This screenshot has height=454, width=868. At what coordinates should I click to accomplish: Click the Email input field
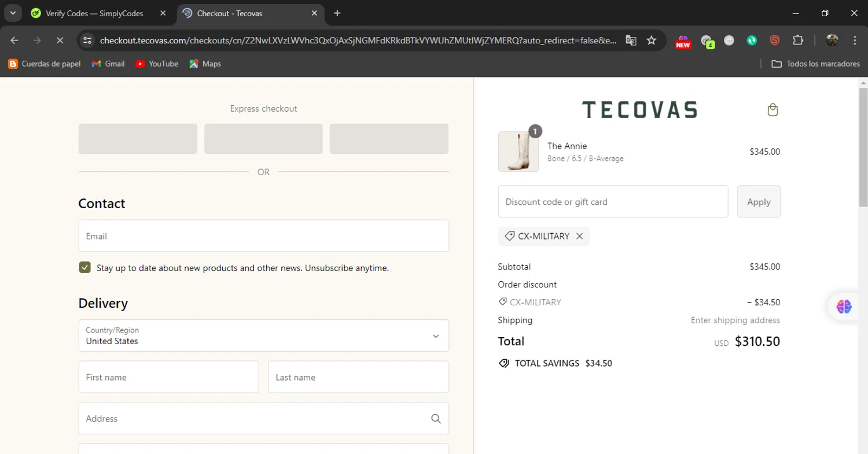(263, 236)
